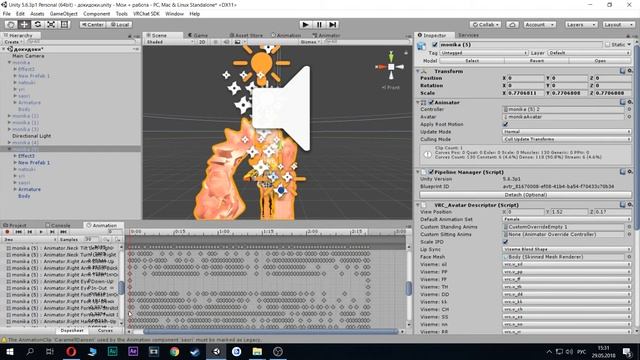This screenshot has height=360, width=640.
Task: Open the scene effects image dropdown
Action: tap(240, 42)
